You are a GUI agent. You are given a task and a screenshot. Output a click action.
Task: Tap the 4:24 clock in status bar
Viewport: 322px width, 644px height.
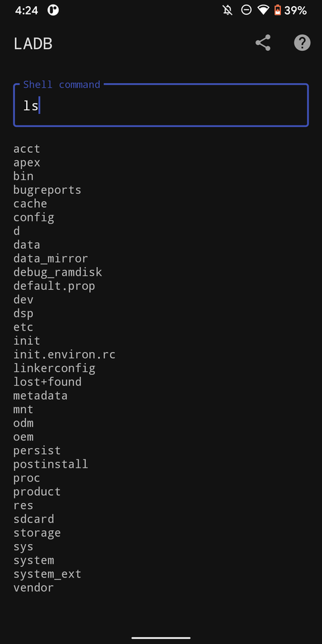[26, 10]
